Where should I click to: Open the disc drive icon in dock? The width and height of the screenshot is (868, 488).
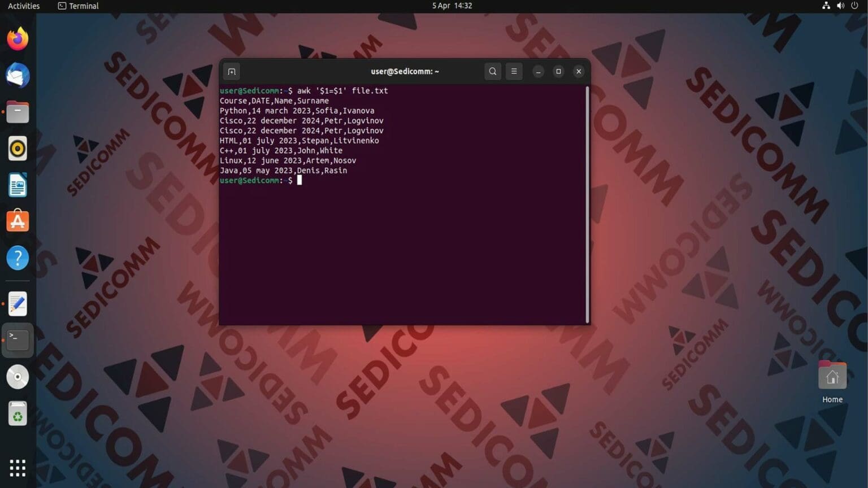pos(18,377)
